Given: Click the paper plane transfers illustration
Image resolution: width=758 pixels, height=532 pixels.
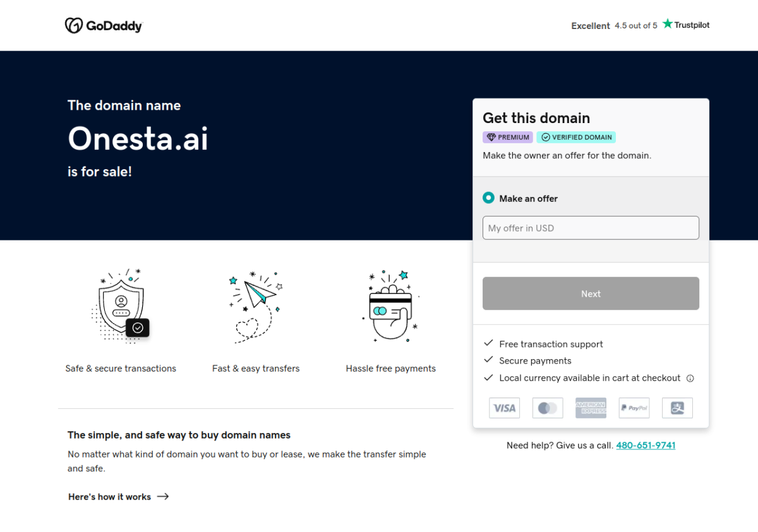Looking at the screenshot, I should pyautogui.click(x=256, y=306).
